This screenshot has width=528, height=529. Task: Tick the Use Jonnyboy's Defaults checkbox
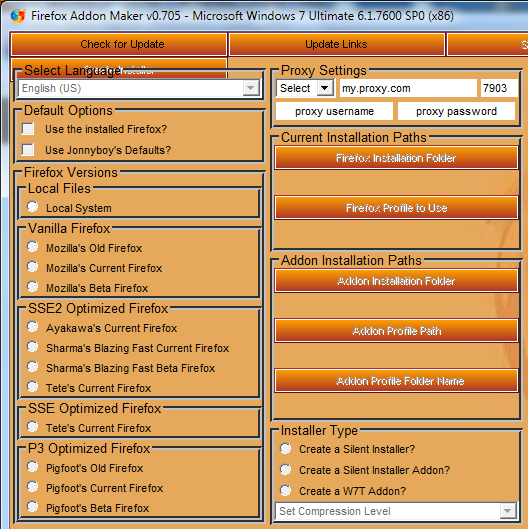[x=28, y=149]
